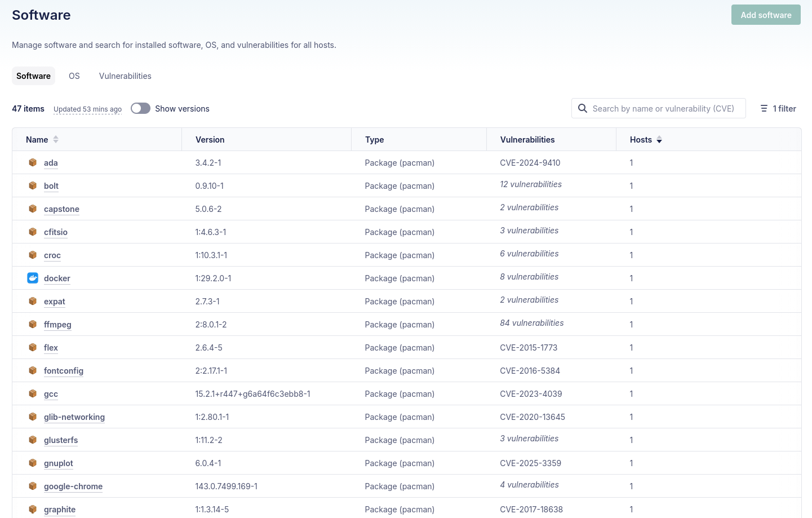Open the fontconfig software details
Viewport: 812px width, 518px height.
pyautogui.click(x=64, y=371)
